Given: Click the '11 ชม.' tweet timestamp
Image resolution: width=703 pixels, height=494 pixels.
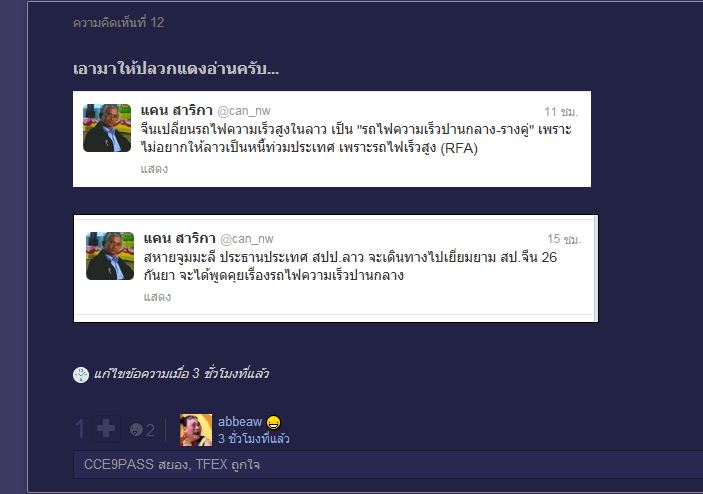Looking at the screenshot, I should pyautogui.click(x=561, y=112).
